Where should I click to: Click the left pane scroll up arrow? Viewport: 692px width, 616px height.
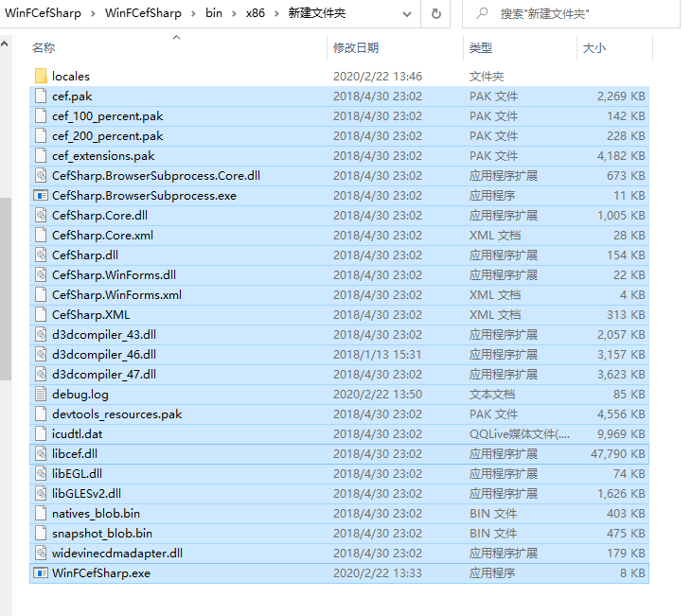(5, 44)
